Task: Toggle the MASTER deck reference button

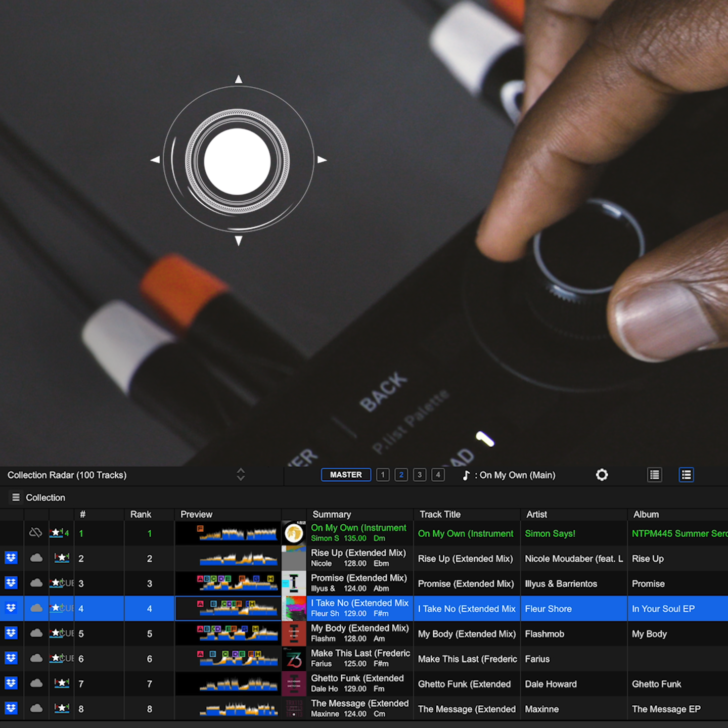Action: 346,475
